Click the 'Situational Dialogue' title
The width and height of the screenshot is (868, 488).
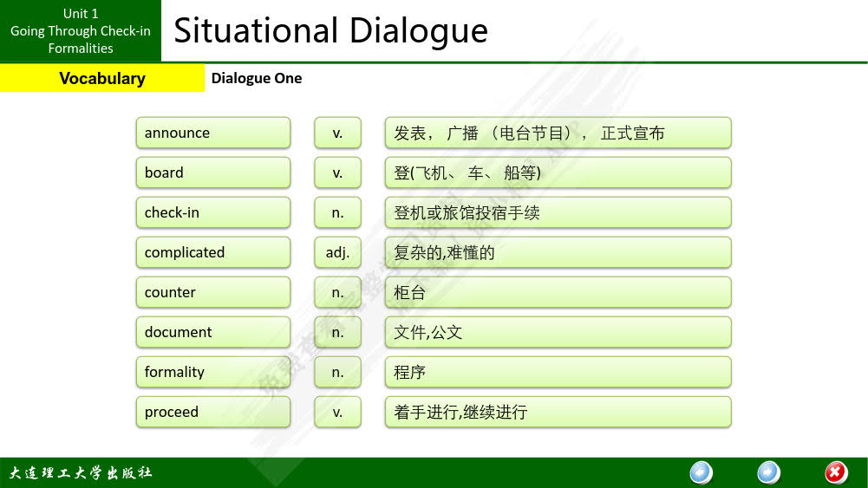(330, 31)
